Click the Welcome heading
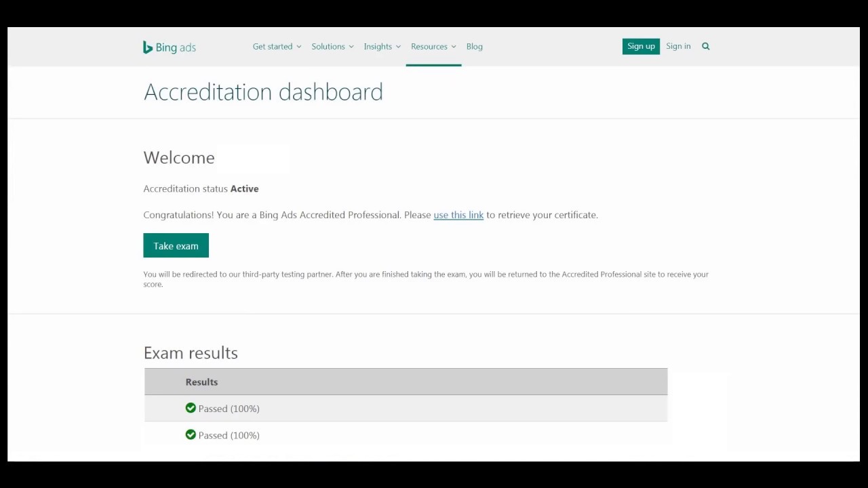Screen dimensions: 868x488 click(179, 157)
